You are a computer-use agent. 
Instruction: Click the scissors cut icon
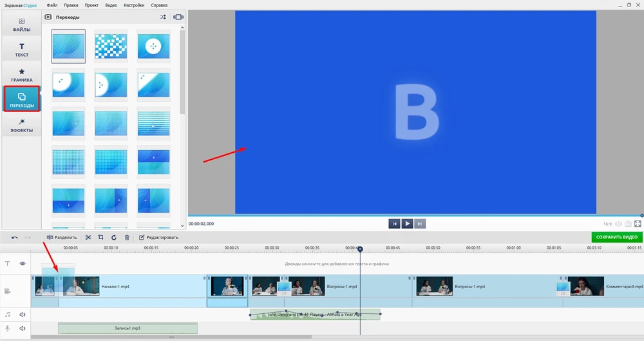coord(88,237)
